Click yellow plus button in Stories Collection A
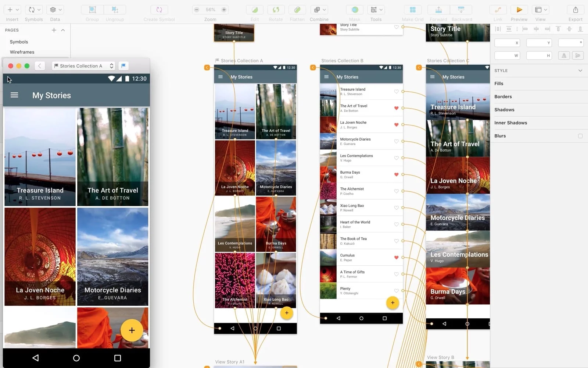The image size is (588, 368). 287,313
